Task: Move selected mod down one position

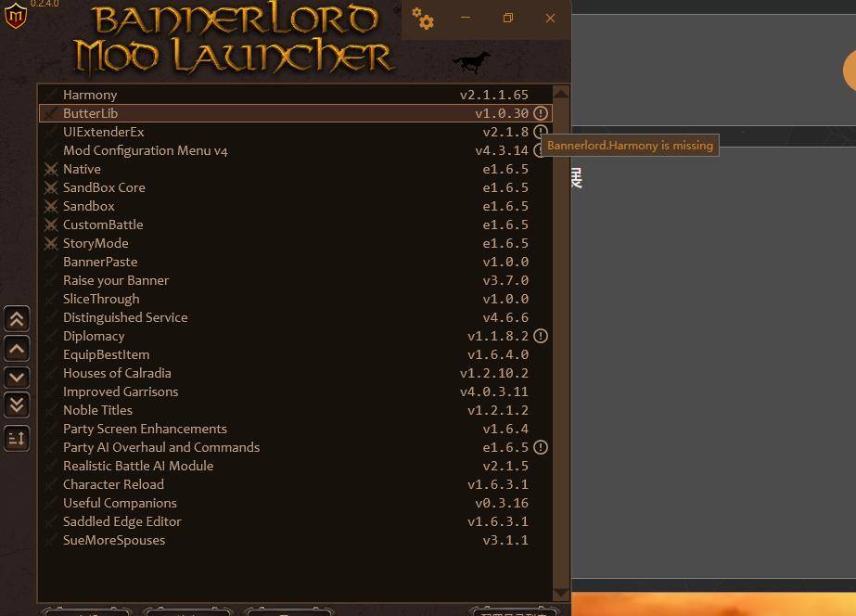Action: click(x=17, y=377)
